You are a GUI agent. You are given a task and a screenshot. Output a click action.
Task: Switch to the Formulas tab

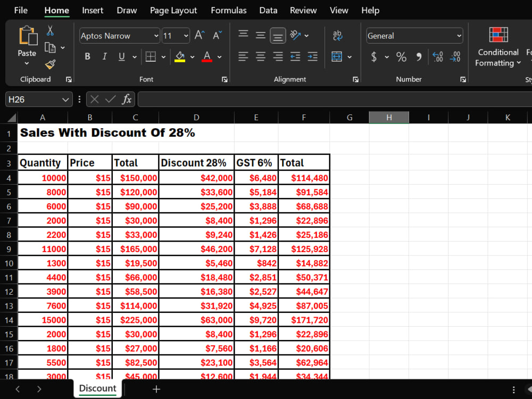pos(229,11)
